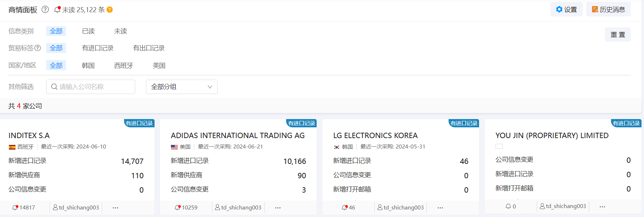The height and width of the screenshot is (217, 644).
Task: Open the bell notifications on INDITEX card
Action: point(15,208)
